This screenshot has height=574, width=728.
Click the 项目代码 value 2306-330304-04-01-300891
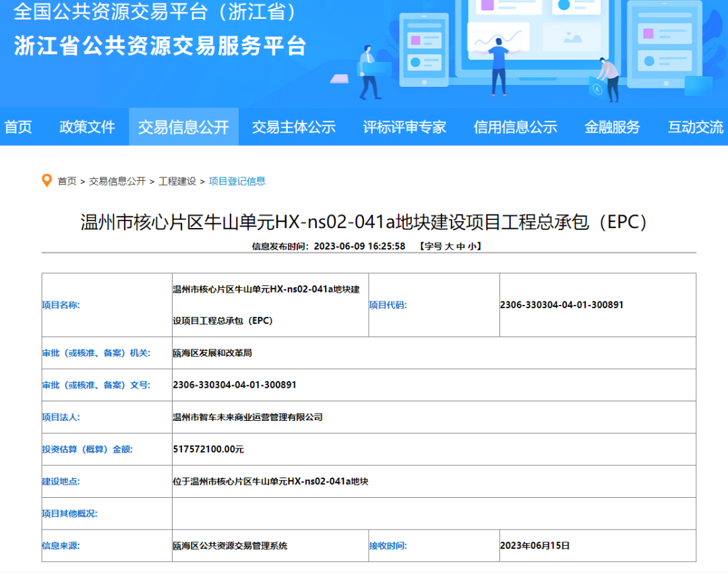click(562, 305)
